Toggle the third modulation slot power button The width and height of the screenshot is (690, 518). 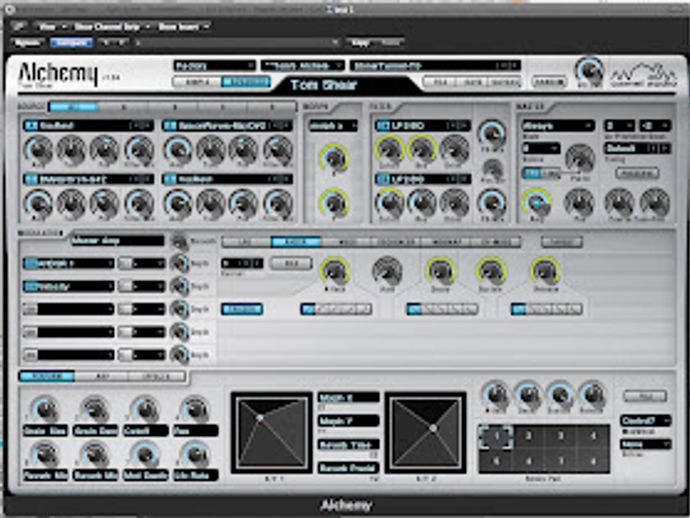30,309
